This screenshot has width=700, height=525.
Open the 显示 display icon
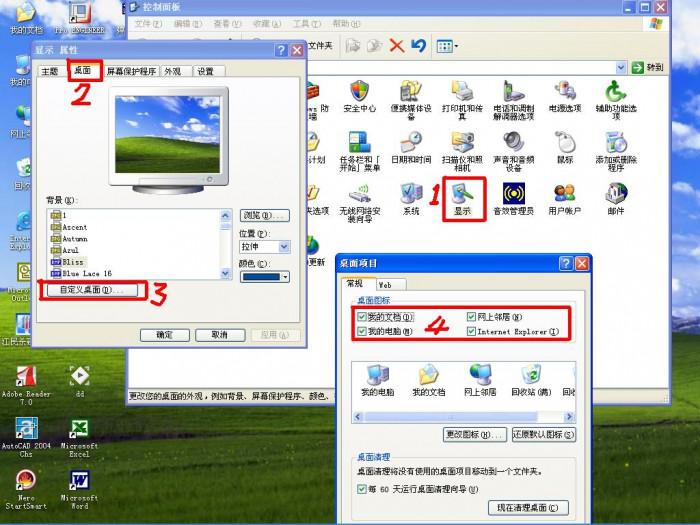(462, 199)
